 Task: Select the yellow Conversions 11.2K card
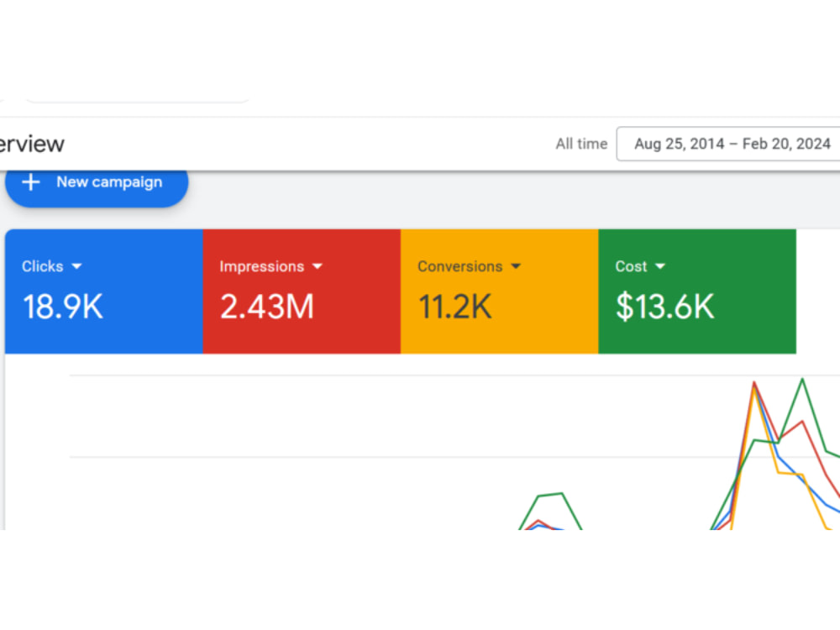click(x=499, y=291)
